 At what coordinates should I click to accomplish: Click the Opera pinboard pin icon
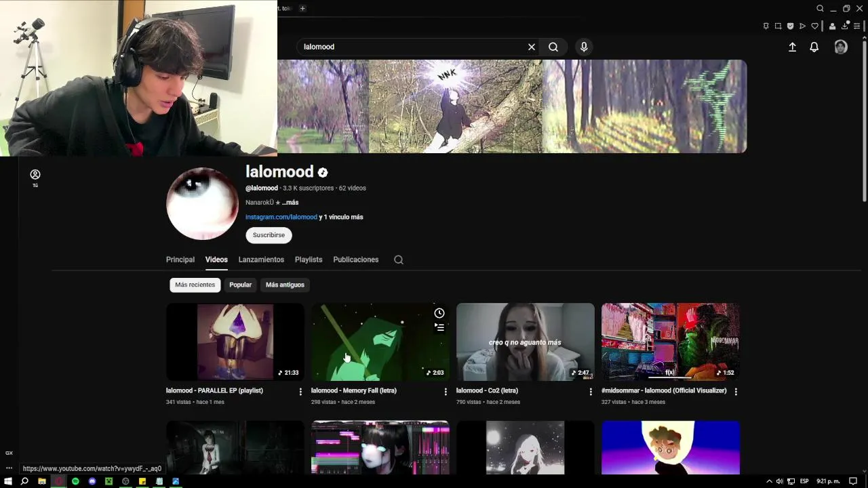coord(766,26)
